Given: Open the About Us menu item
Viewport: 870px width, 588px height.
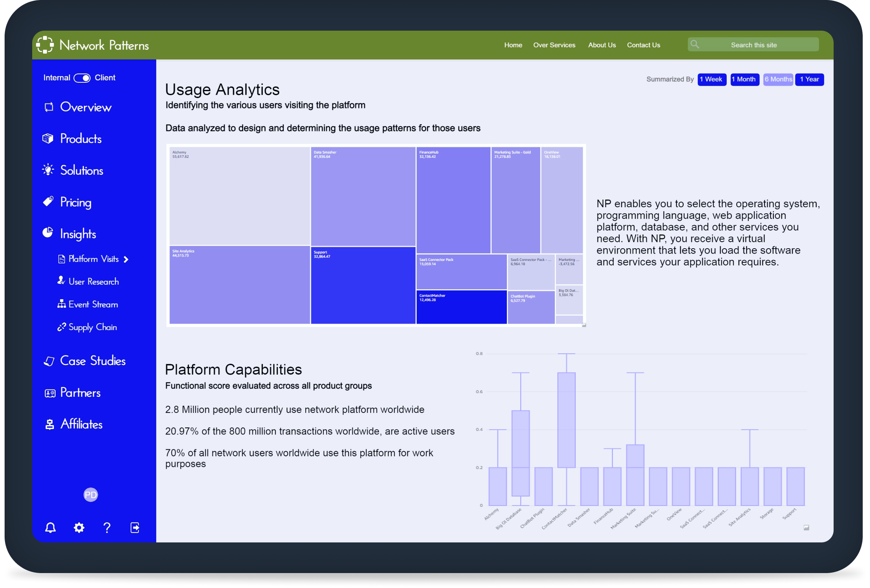Looking at the screenshot, I should [601, 45].
